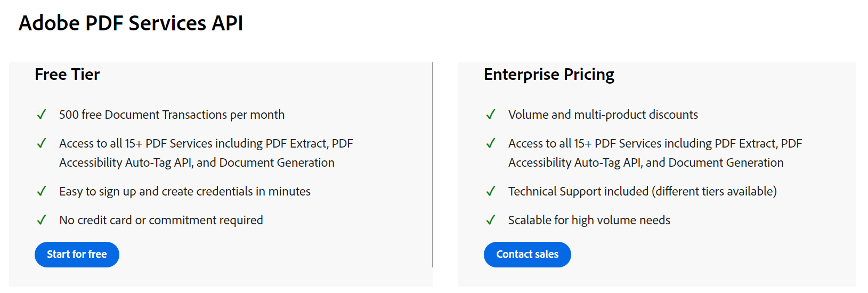Click the Start for free button
Screen dimensions: 868x293
tap(77, 255)
